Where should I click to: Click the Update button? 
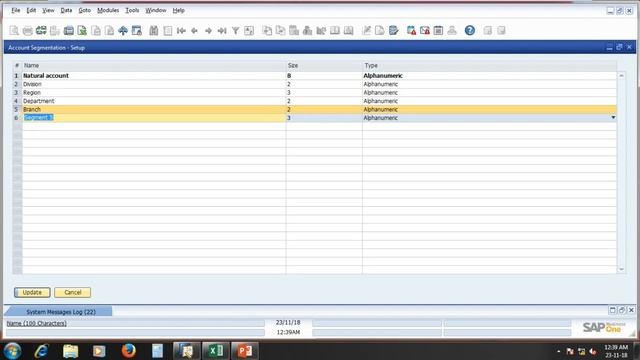click(32, 292)
